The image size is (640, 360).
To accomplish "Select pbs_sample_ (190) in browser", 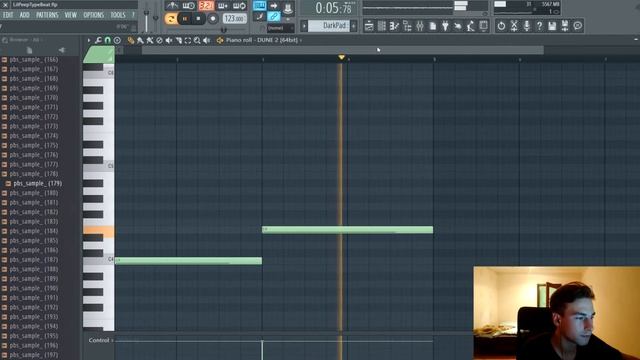I will coord(33,288).
